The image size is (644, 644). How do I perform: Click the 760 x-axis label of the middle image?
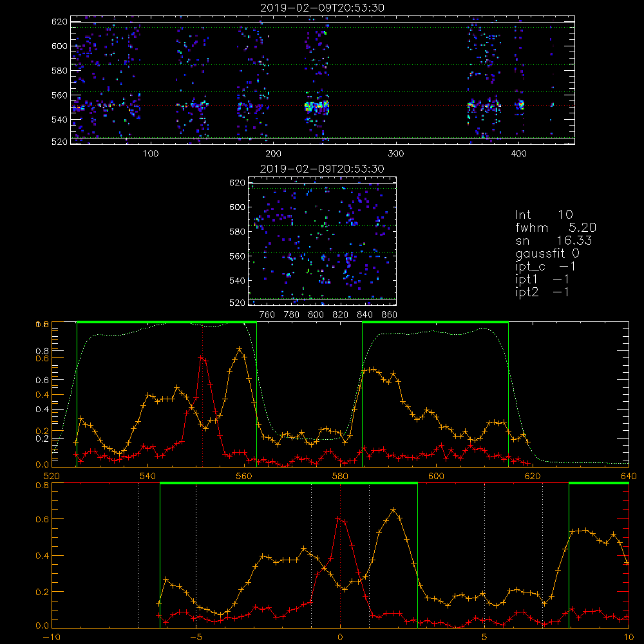(267, 315)
